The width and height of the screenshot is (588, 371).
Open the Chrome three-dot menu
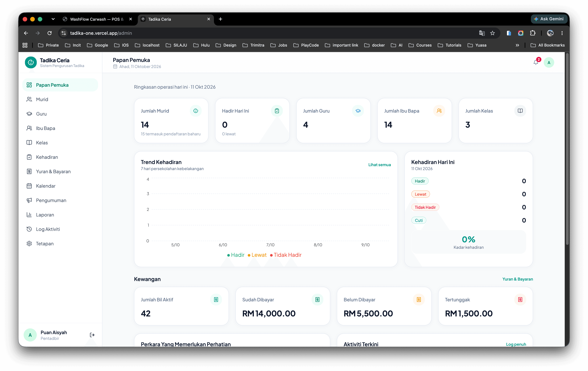pos(562,33)
